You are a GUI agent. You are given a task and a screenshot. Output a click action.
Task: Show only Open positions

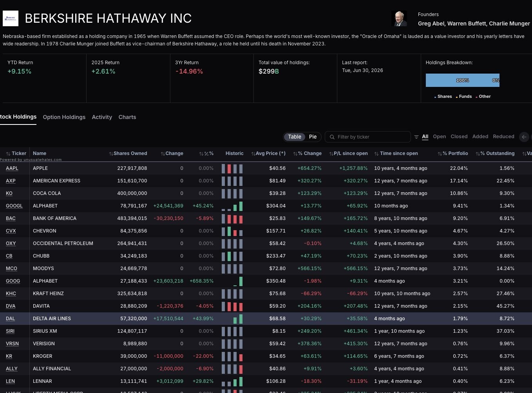[x=439, y=137]
